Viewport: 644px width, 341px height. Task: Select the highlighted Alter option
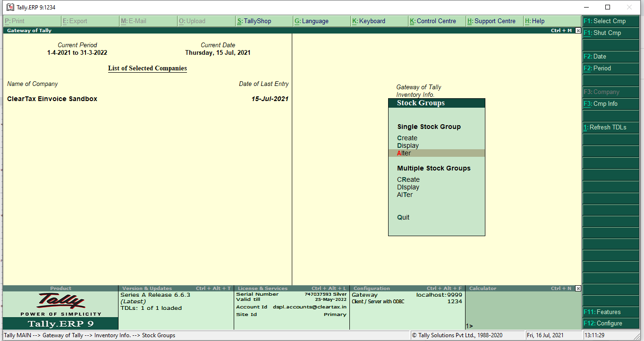[404, 153]
